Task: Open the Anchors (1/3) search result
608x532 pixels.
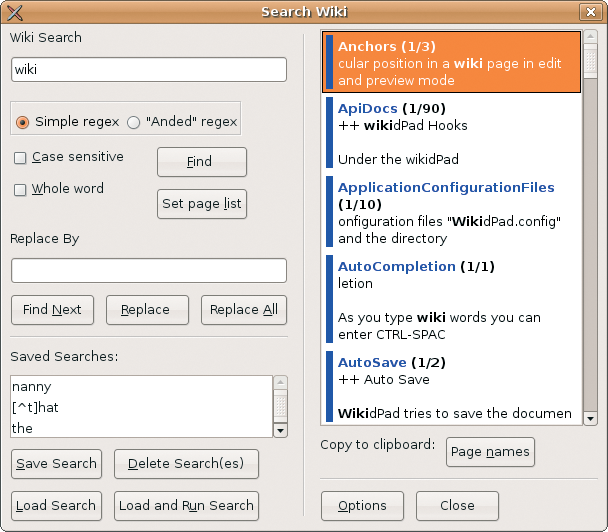Action: click(451, 62)
